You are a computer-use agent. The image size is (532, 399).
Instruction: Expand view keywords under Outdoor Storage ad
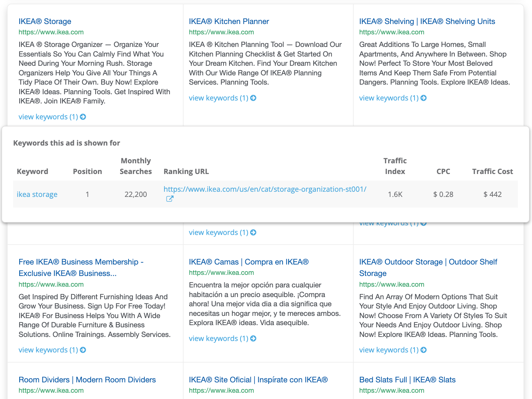click(x=393, y=350)
